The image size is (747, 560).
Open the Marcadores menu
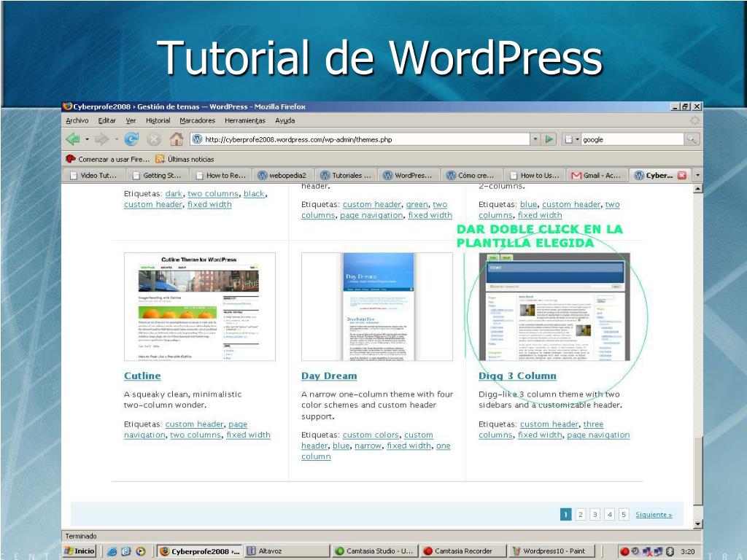[197, 120]
